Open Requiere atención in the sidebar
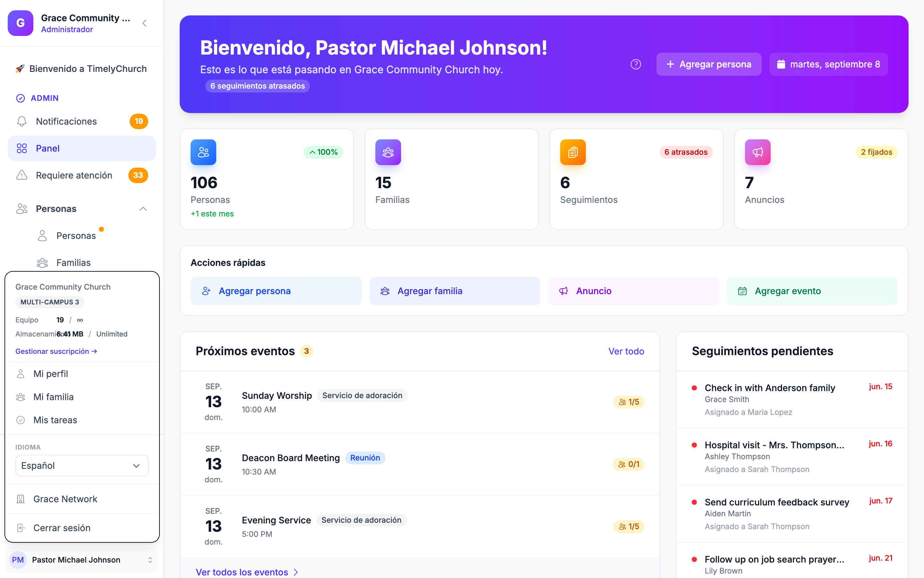Image resolution: width=924 pixels, height=578 pixels. [x=82, y=175]
